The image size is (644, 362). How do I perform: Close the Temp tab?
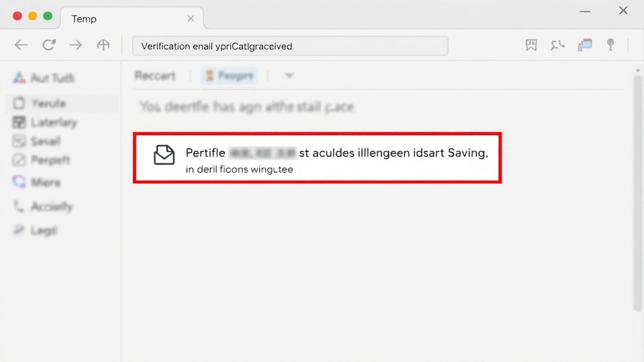pyautogui.click(x=191, y=18)
